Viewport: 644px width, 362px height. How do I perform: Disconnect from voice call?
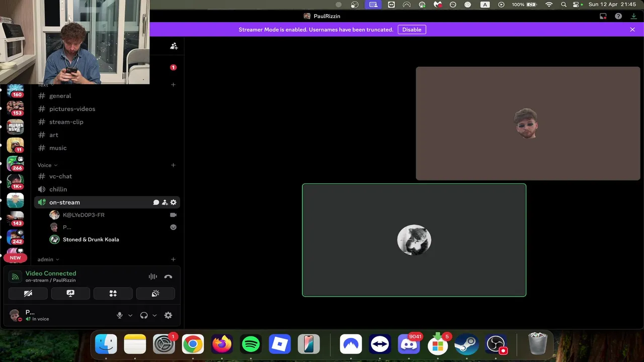tap(168, 277)
